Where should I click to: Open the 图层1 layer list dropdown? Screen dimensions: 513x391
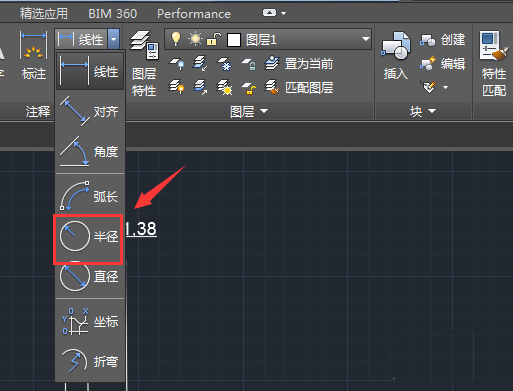tap(366, 39)
